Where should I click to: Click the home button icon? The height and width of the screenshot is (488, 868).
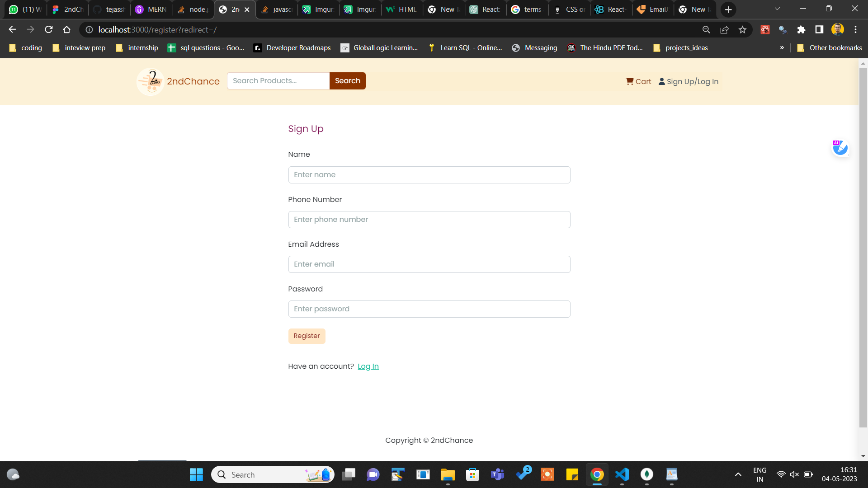pos(67,30)
